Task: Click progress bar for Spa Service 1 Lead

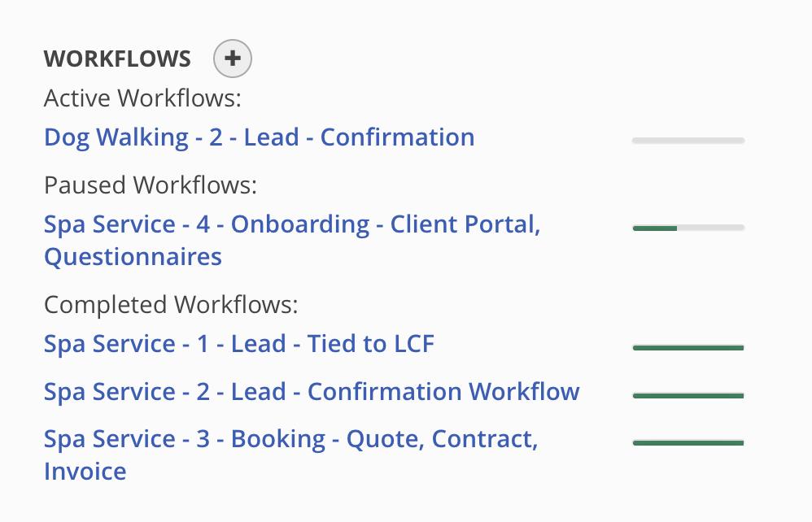Action: pos(688,348)
